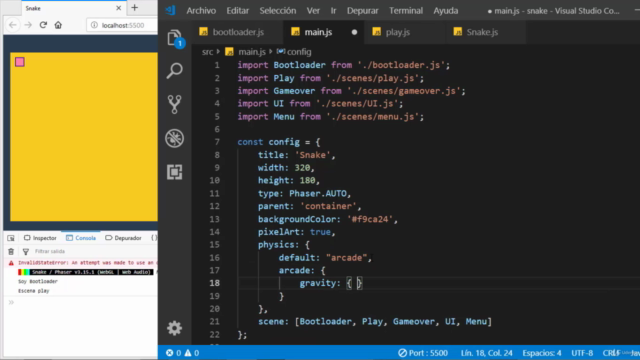Click the localhost:5500 address bar

point(122,25)
